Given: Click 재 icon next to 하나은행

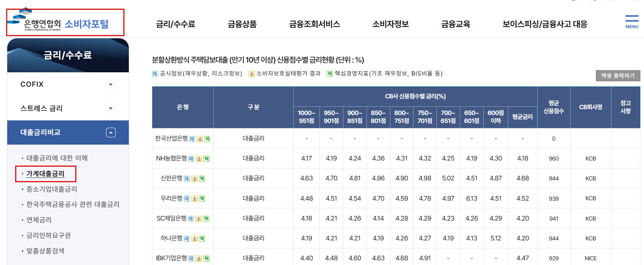Looking at the screenshot, I should pyautogui.click(x=187, y=239).
